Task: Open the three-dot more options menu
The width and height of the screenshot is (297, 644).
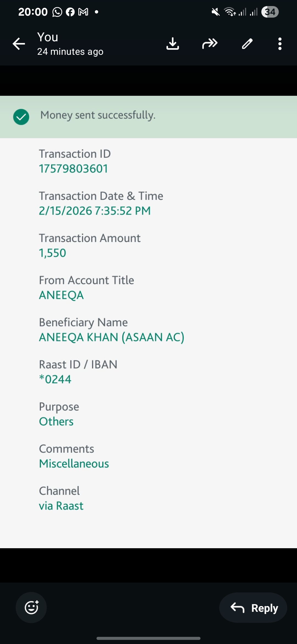Action: (x=280, y=44)
